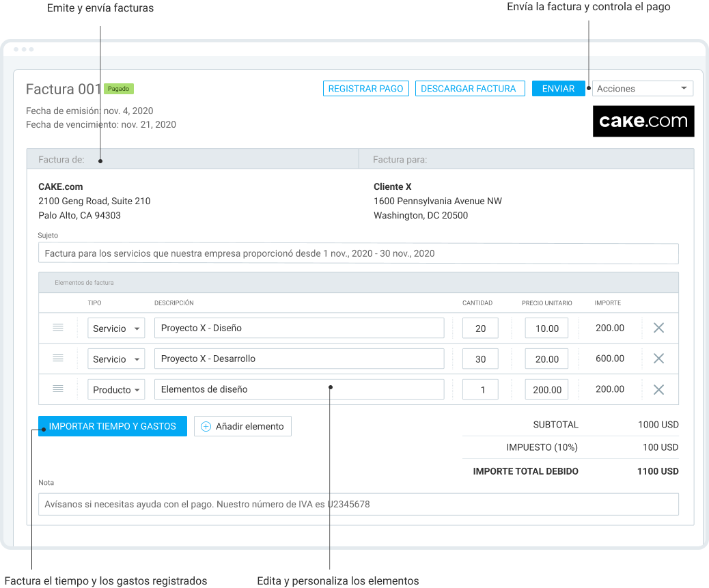
Task: Remove the Elementos de diseño row
Action: coord(658,389)
